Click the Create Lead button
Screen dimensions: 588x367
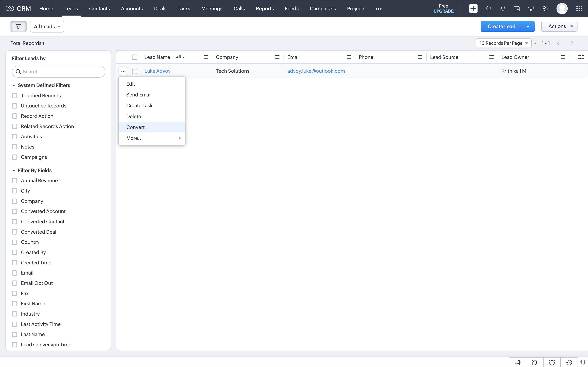501,26
